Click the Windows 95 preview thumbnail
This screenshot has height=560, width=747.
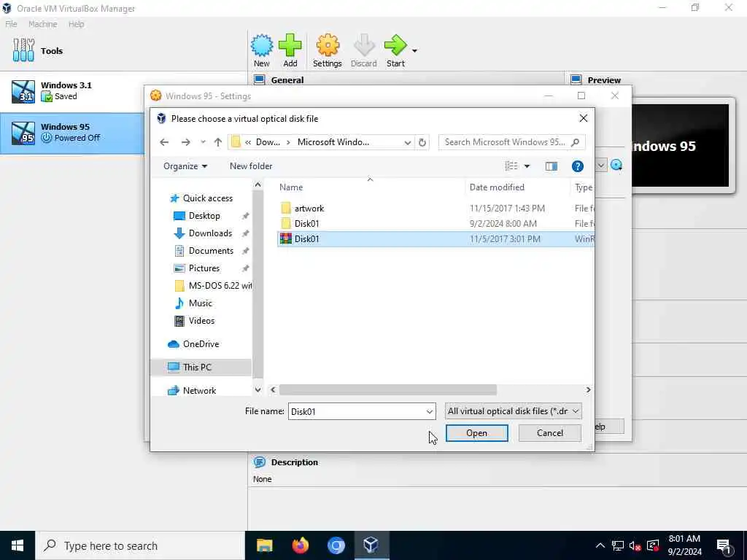pyautogui.click(x=681, y=146)
